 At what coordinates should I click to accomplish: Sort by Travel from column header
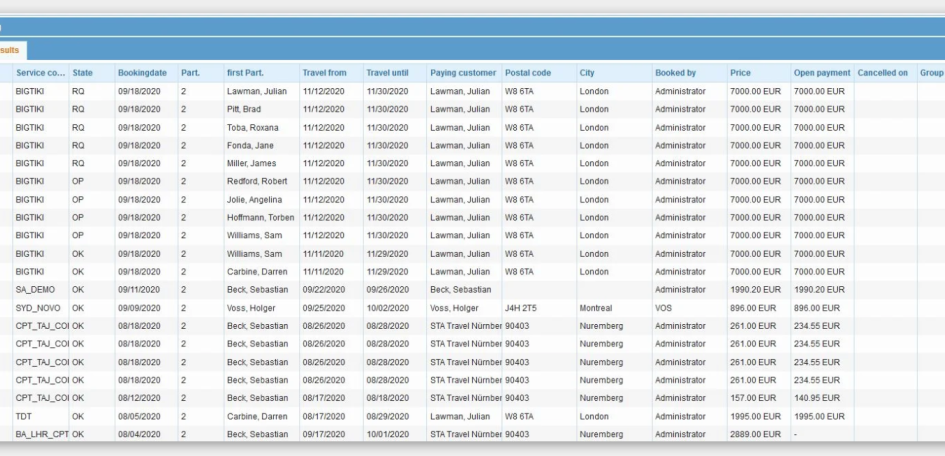pyautogui.click(x=324, y=73)
